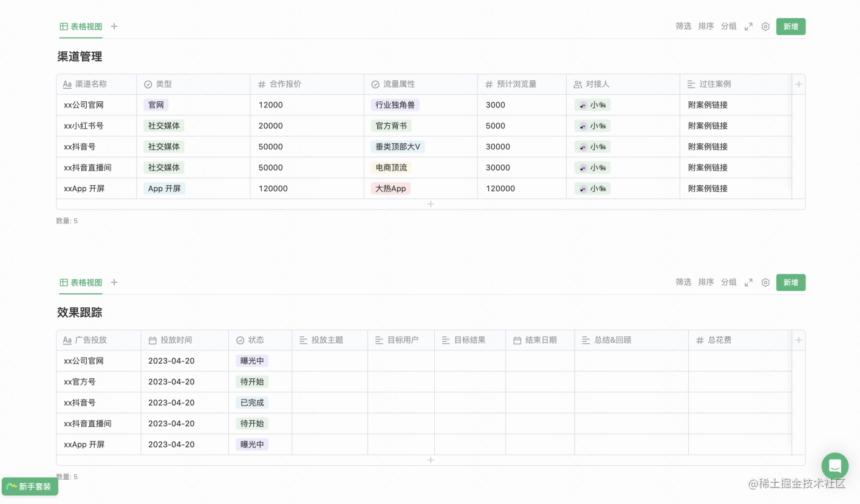Image resolution: width=860 pixels, height=504 pixels.
Task: Select the 电商顶流 traffic tag
Action: (391, 168)
